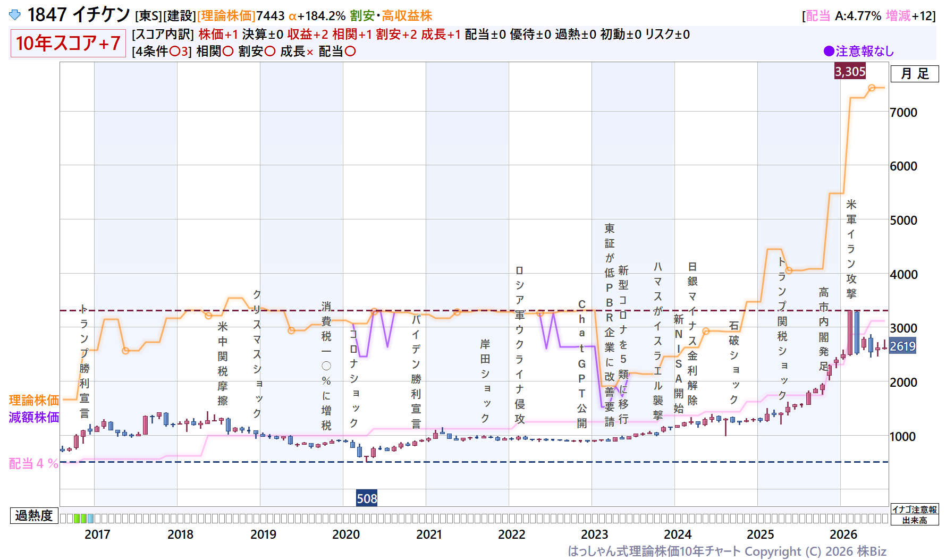
Task: Click the first green heat-meter cell
Action: point(77,519)
